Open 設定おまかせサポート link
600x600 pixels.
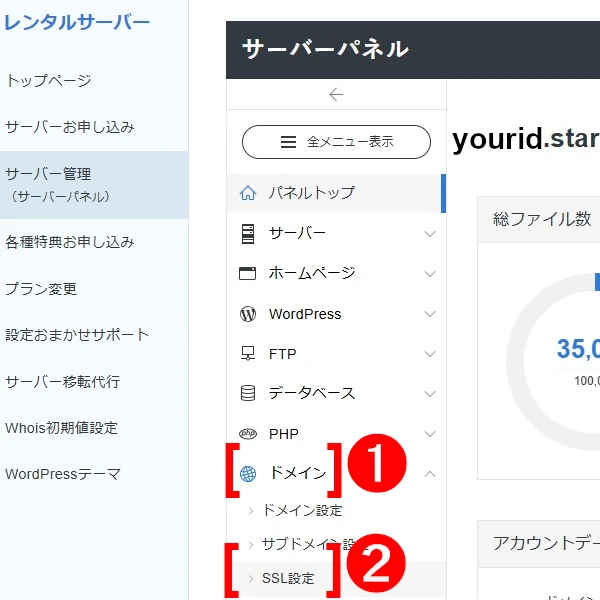coord(77,335)
